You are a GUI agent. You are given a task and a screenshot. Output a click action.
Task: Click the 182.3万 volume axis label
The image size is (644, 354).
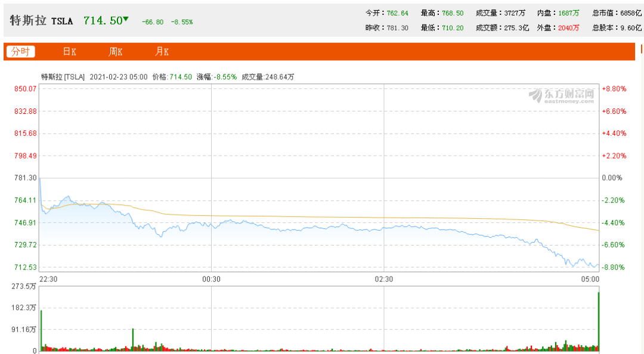tap(24, 308)
